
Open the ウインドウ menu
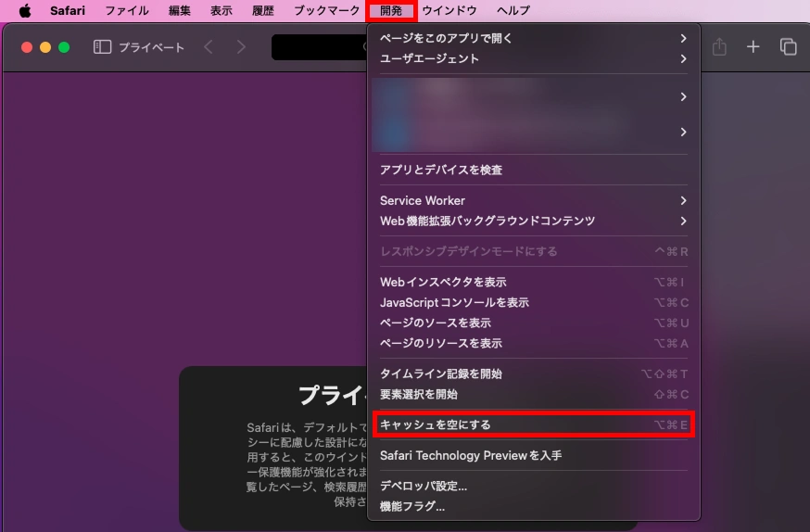point(449,10)
